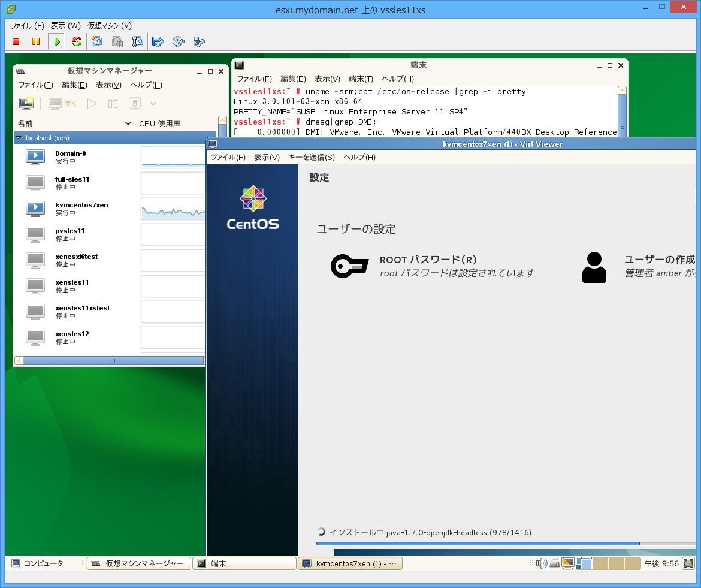
Task: Open ヘルプ(H) menu in Virt Viewer
Action: tap(359, 158)
